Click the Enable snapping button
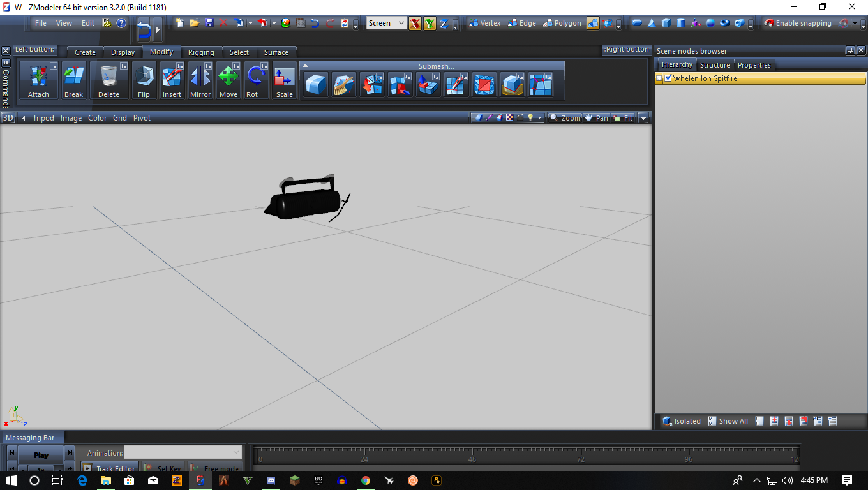Image resolution: width=868 pixels, height=490 pixels. tap(798, 23)
